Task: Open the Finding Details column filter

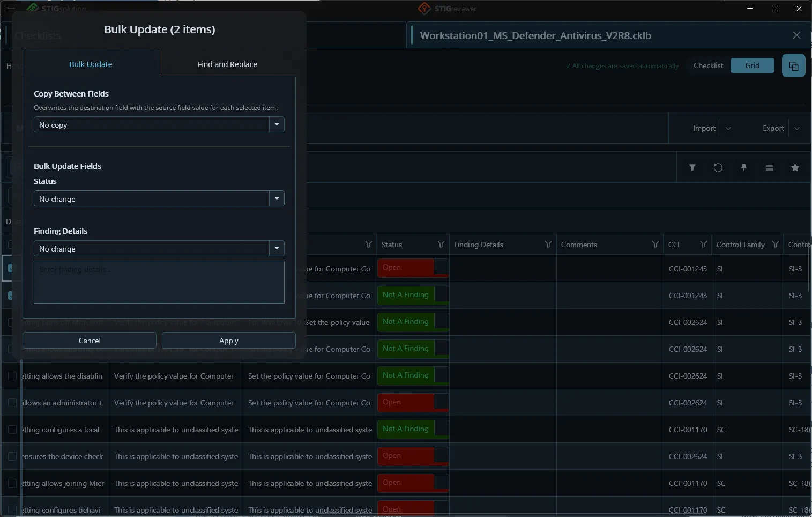Action: pyautogui.click(x=548, y=245)
